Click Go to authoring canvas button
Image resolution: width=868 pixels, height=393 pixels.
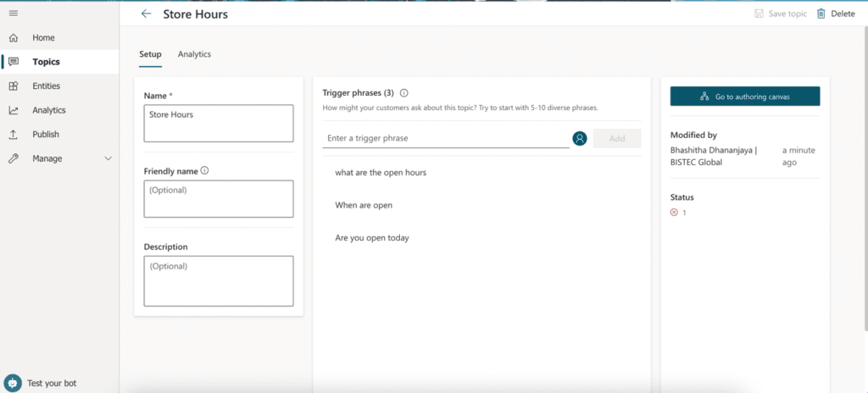pos(745,97)
